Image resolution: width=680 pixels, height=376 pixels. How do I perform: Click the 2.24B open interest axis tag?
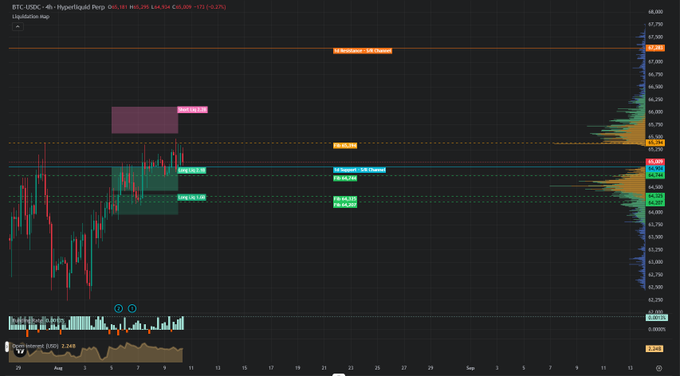654,349
